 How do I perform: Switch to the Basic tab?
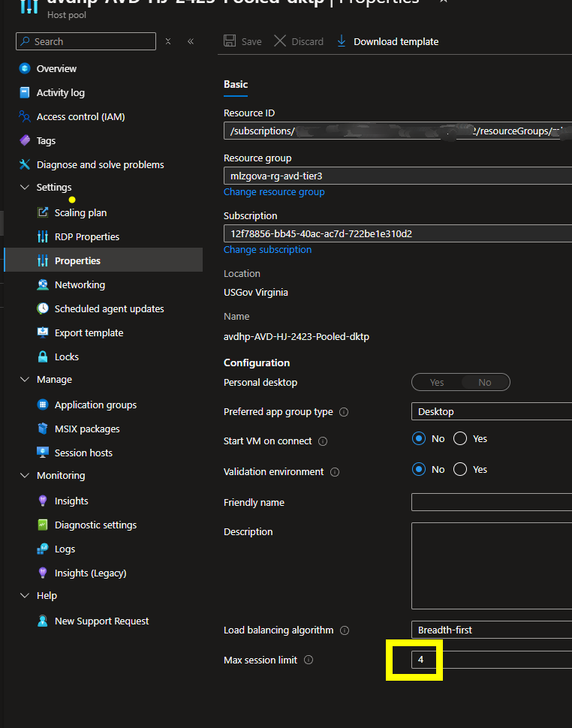click(x=235, y=85)
